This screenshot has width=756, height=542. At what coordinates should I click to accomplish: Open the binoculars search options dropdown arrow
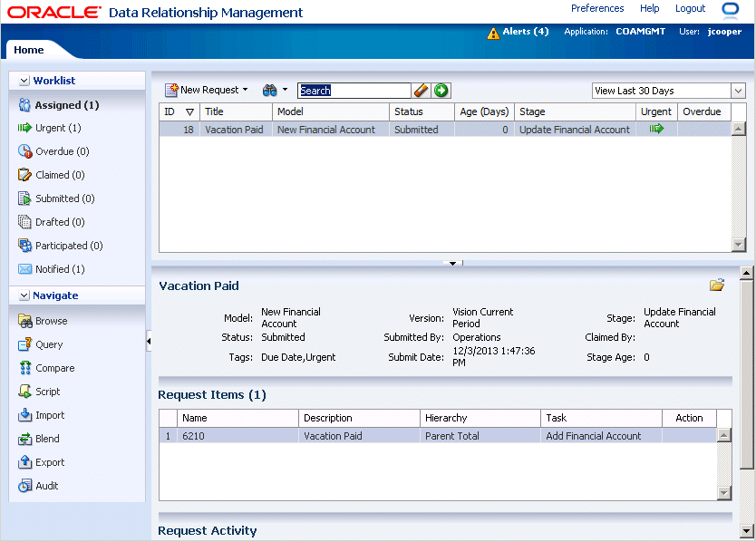click(x=285, y=90)
